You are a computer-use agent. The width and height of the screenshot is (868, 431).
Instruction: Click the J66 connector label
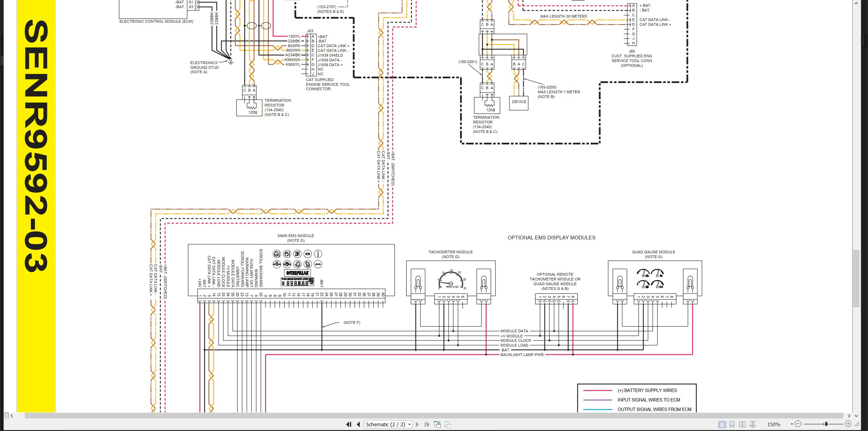(632, 51)
